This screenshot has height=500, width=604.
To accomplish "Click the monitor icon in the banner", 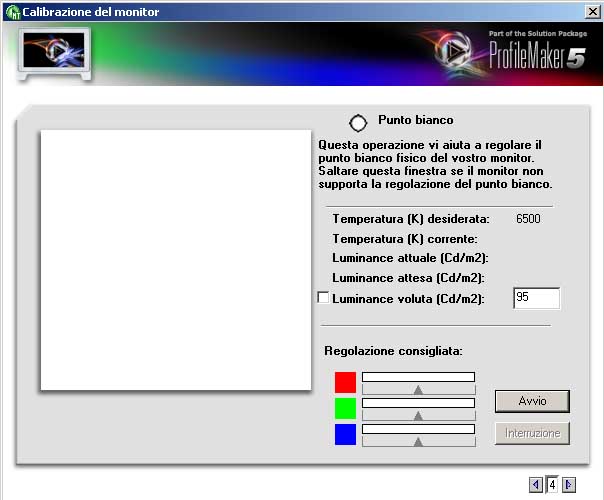I will [x=54, y=53].
